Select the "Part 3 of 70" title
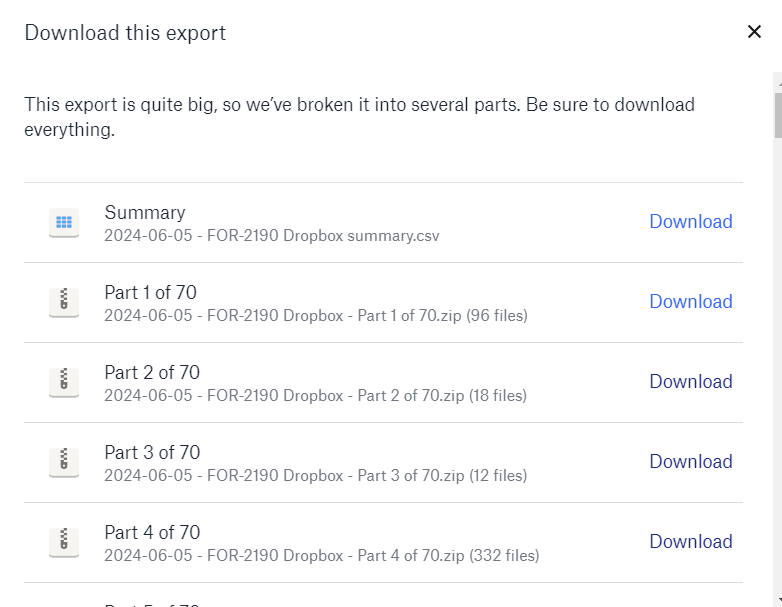This screenshot has width=782, height=607. point(152,452)
